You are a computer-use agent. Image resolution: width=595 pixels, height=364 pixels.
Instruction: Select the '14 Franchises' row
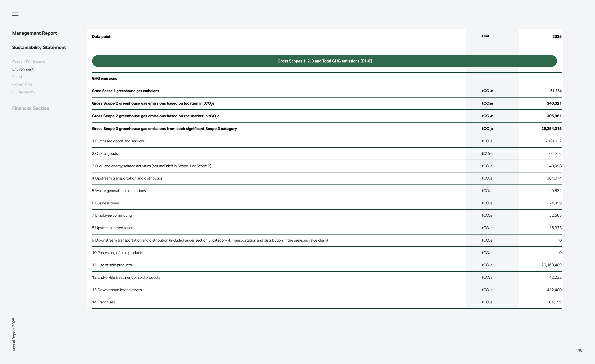[x=327, y=302]
